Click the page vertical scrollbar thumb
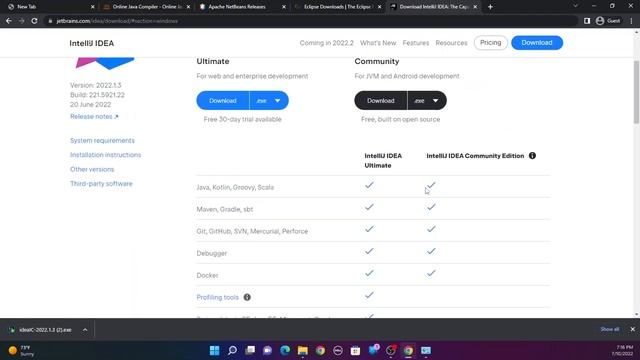 pos(636,92)
